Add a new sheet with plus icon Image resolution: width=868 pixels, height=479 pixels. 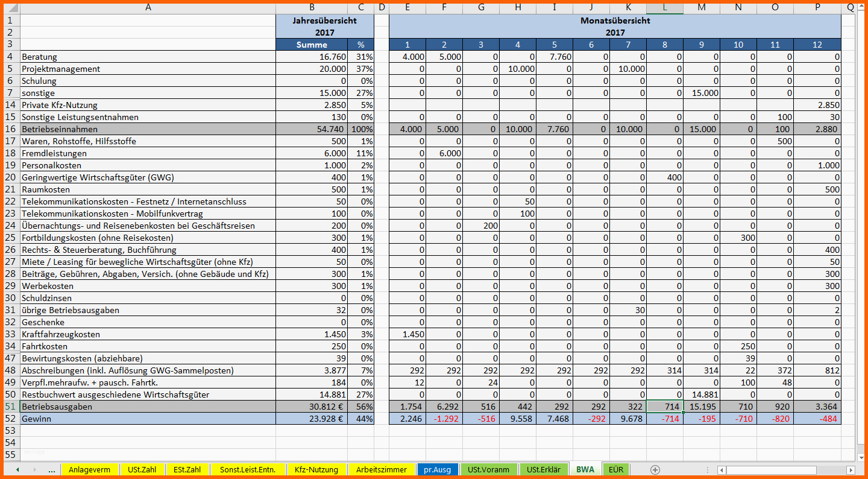tap(655, 469)
